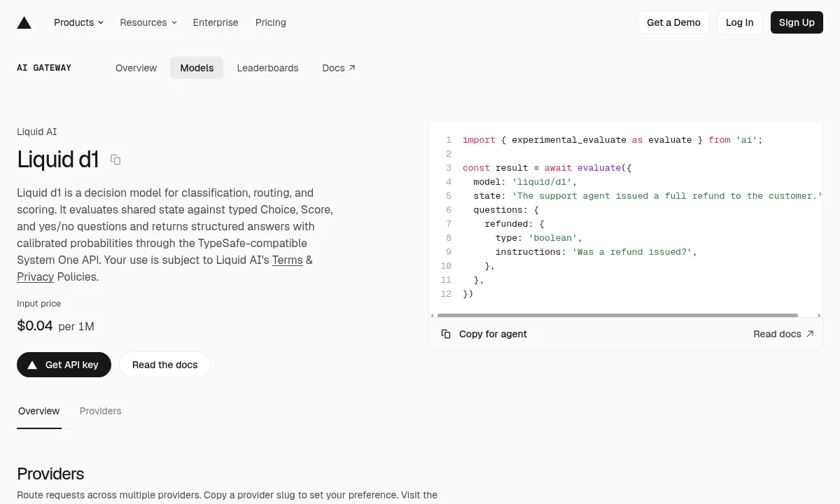Click the triangle logo in the header

(x=24, y=22)
